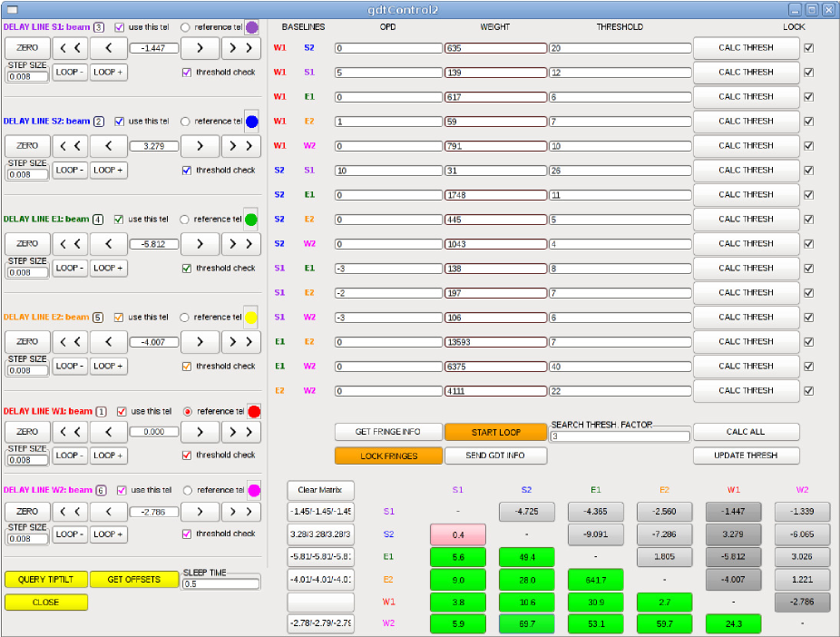
Task: Click the OPD field for baseline W1 S1
Action: [x=388, y=73]
